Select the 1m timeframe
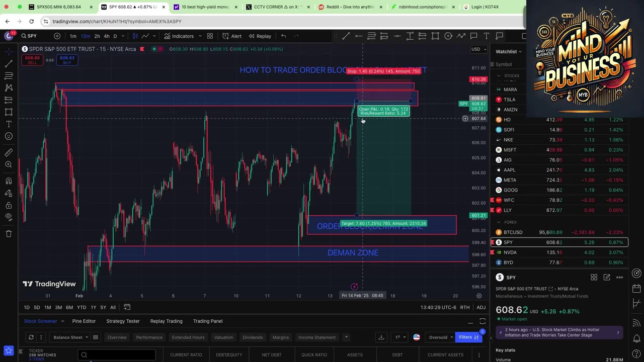Viewport: 644px width, 362px height. (x=73, y=36)
